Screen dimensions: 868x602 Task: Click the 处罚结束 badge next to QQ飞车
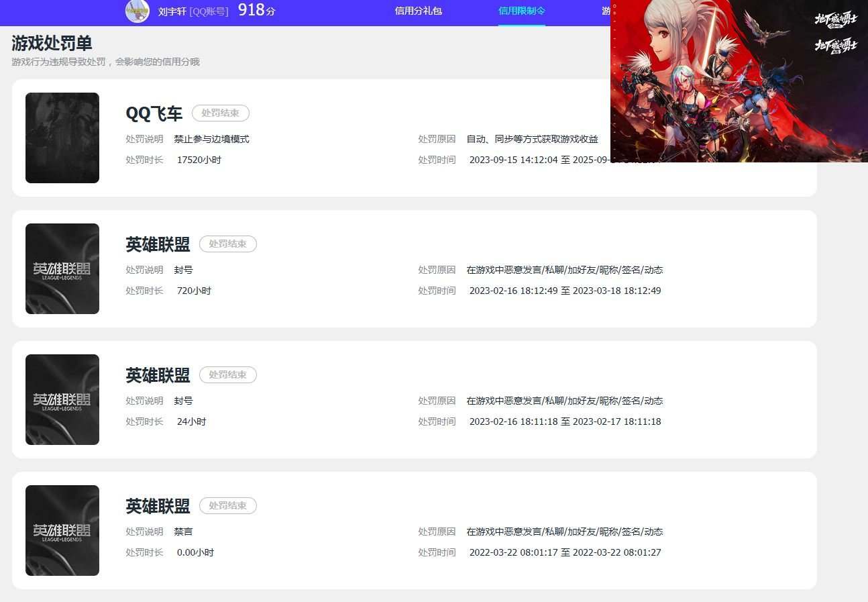coord(221,113)
